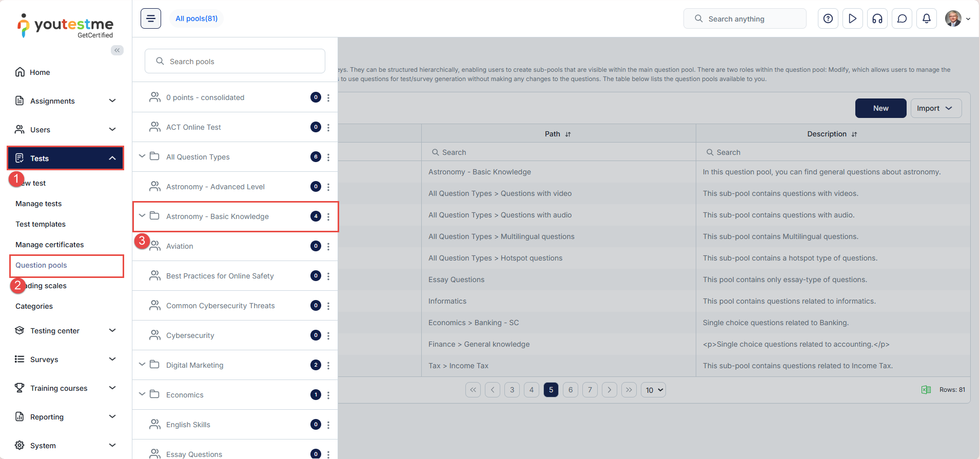Click the New pool button

(x=880, y=108)
